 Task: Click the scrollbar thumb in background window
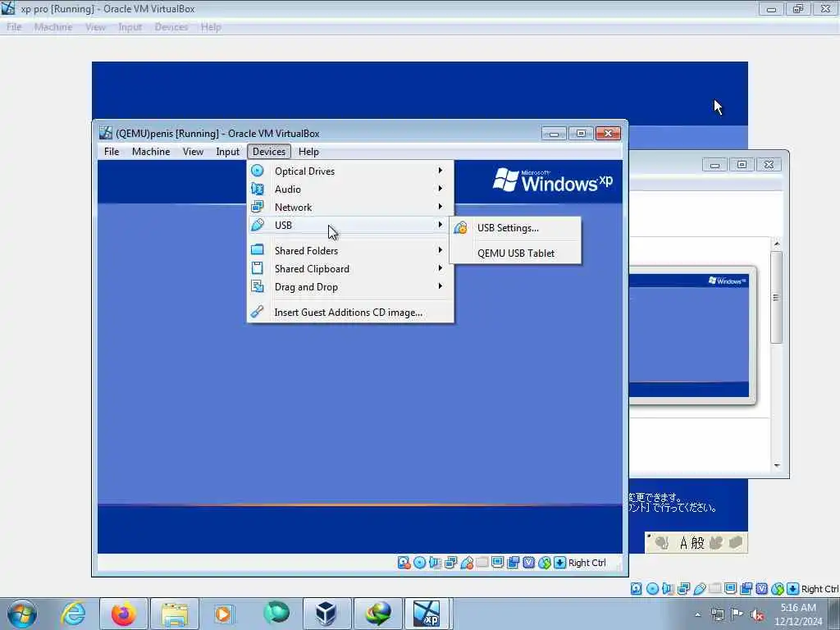776,297
